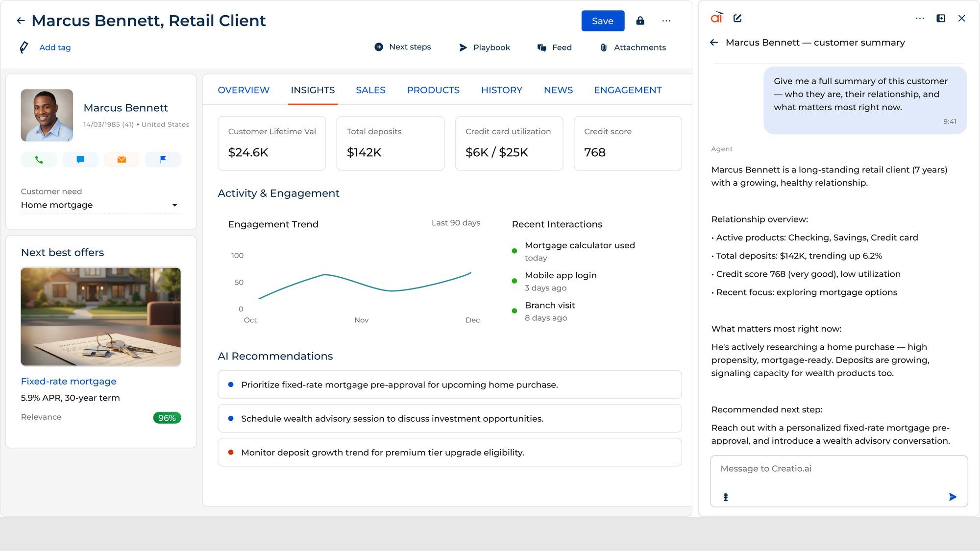Open Next steps
Screen dimensions: 980x551
pos(403,47)
